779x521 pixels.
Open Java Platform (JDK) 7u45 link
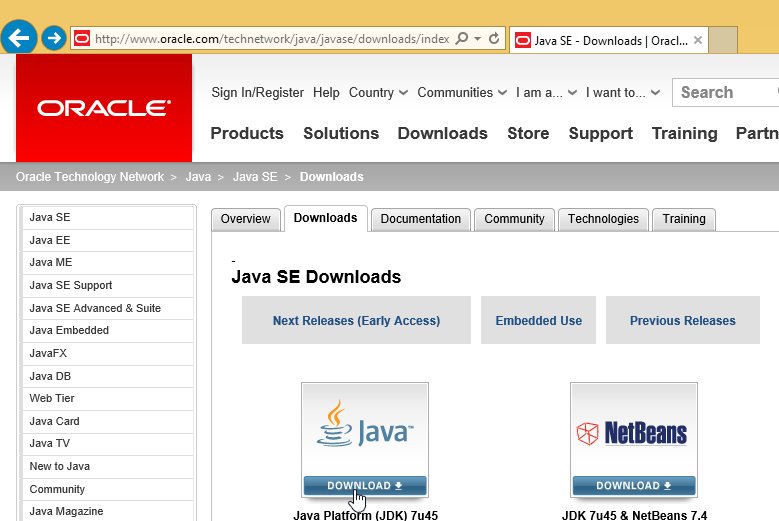click(x=365, y=515)
